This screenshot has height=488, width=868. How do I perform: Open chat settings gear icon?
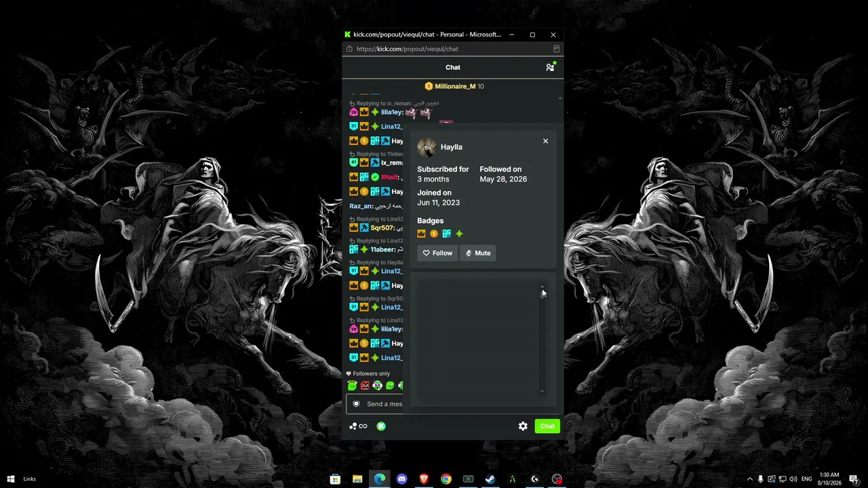pos(523,426)
